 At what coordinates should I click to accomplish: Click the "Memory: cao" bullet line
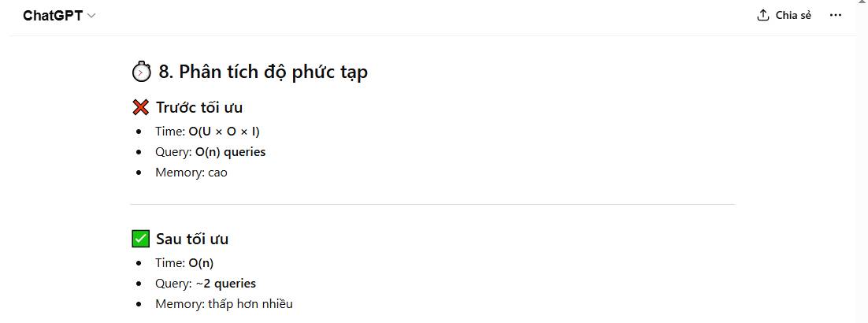click(191, 173)
